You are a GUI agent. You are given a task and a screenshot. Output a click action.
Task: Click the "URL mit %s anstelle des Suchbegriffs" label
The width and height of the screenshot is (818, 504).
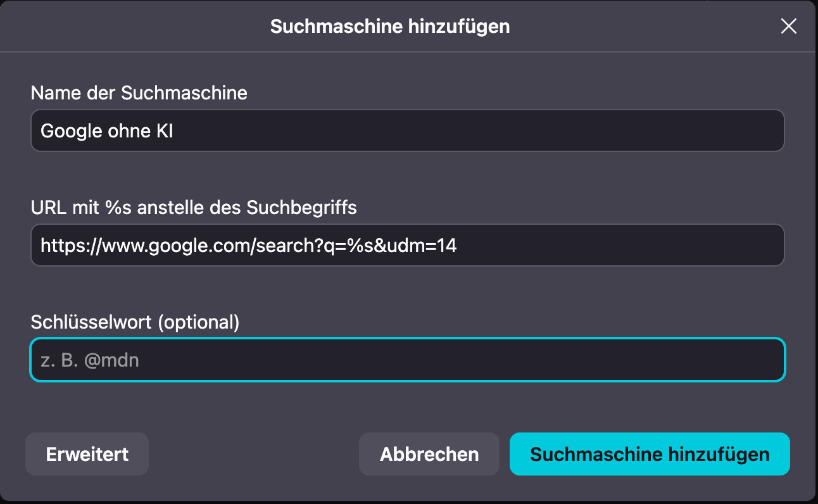click(x=193, y=207)
